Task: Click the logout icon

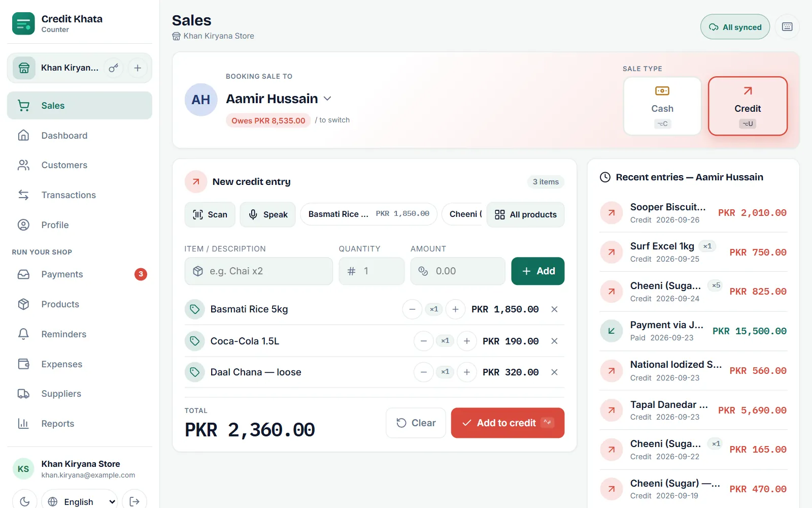Action: click(x=134, y=501)
